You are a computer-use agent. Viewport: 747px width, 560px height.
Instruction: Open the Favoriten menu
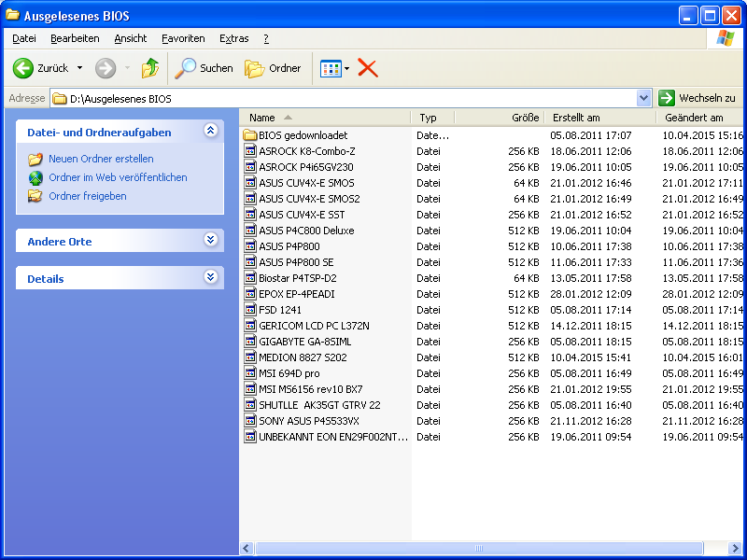183,38
